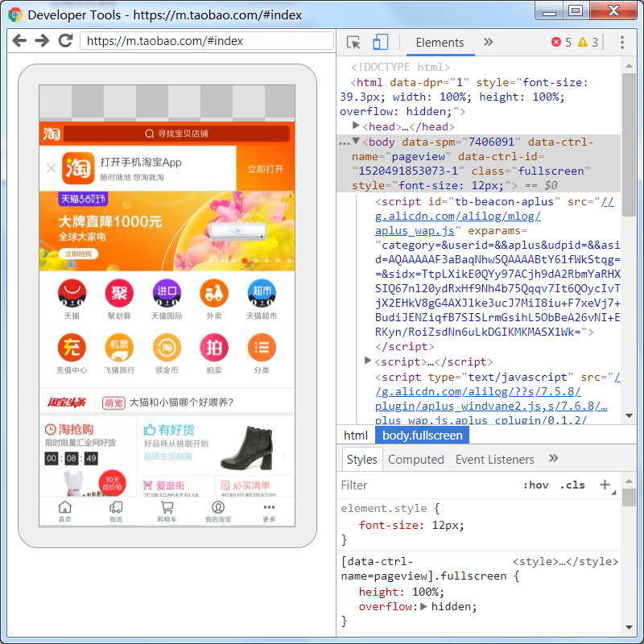The image size is (644, 644).
Task: Open the 拍卖 auction icon
Action: (x=214, y=348)
